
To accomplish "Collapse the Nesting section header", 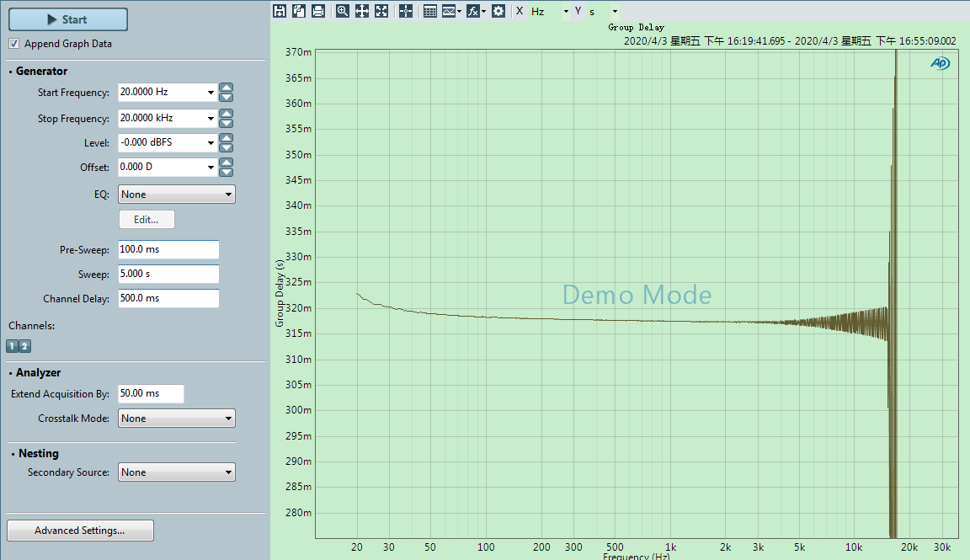I will pyautogui.click(x=35, y=454).
